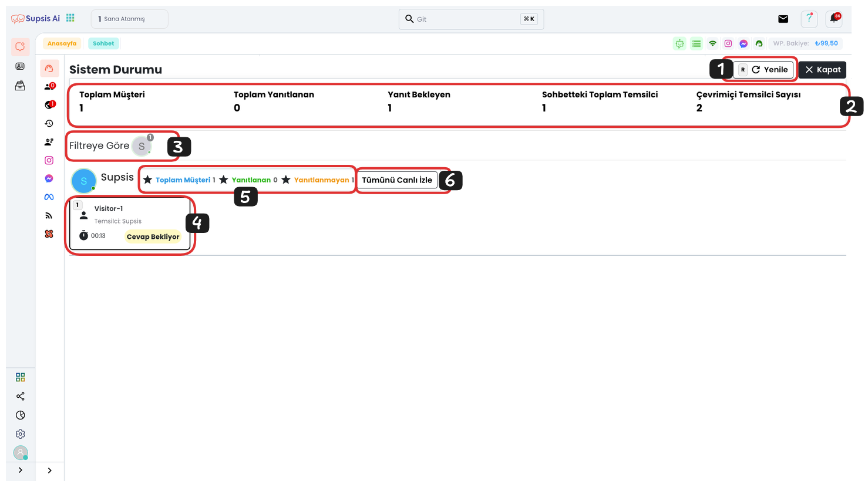Expand the main sidebar with bottom chevron
Viewport: 868px width, 487px height.
(21, 470)
